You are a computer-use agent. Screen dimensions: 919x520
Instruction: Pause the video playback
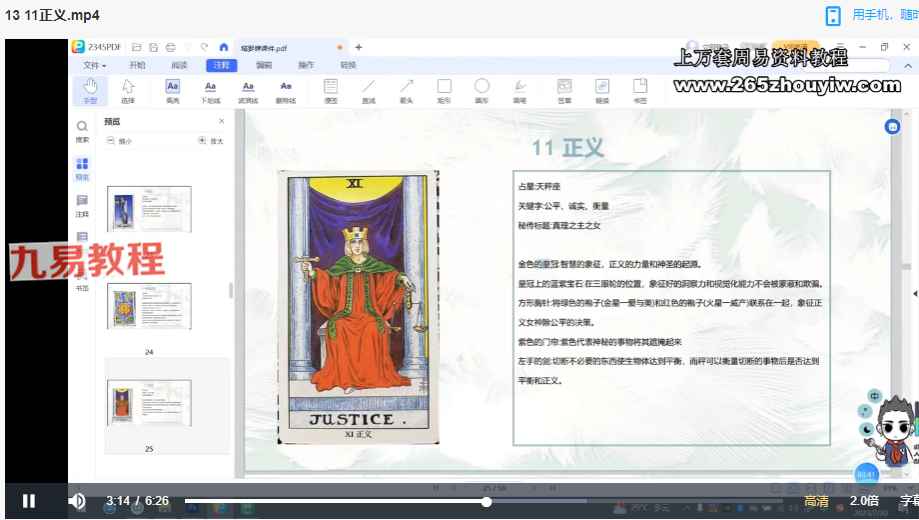tap(29, 501)
